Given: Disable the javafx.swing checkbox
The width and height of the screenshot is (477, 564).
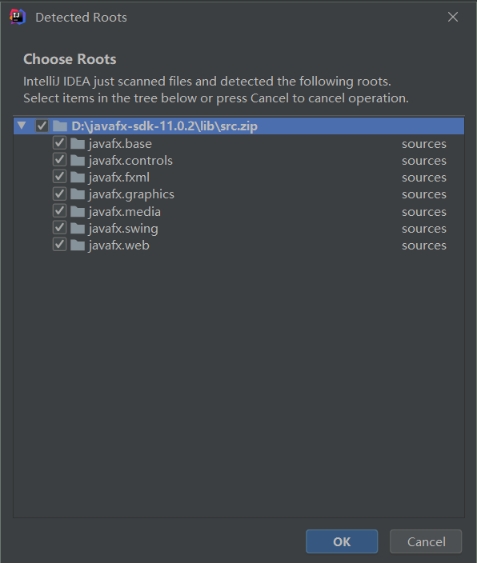Looking at the screenshot, I should (x=60, y=228).
